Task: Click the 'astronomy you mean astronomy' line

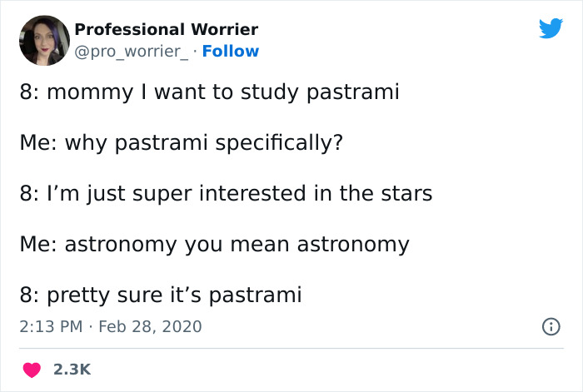Action: tap(214, 245)
